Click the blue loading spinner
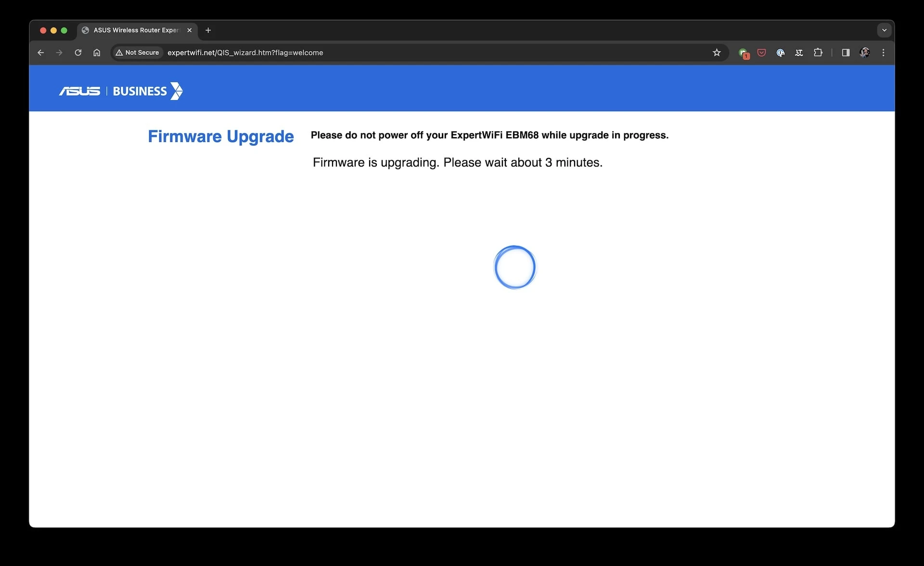 coord(515,267)
